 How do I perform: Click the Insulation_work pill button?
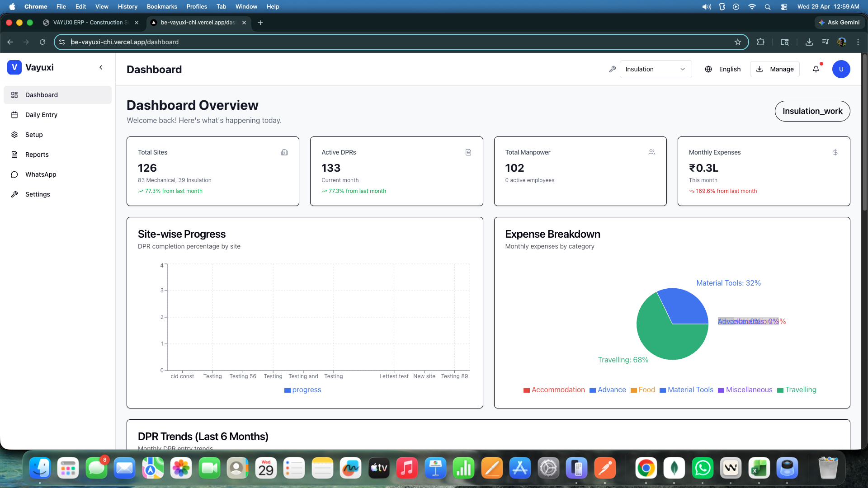[x=812, y=111]
